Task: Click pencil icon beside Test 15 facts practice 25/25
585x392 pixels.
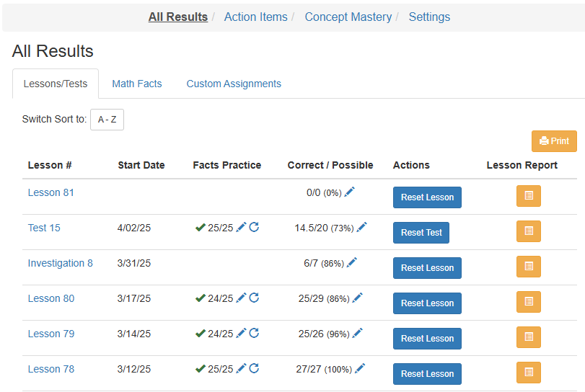Action: pyautogui.click(x=242, y=227)
